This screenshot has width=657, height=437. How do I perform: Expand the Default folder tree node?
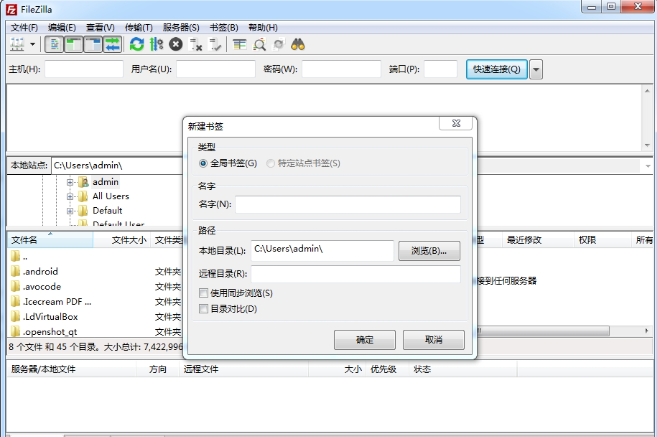point(70,211)
